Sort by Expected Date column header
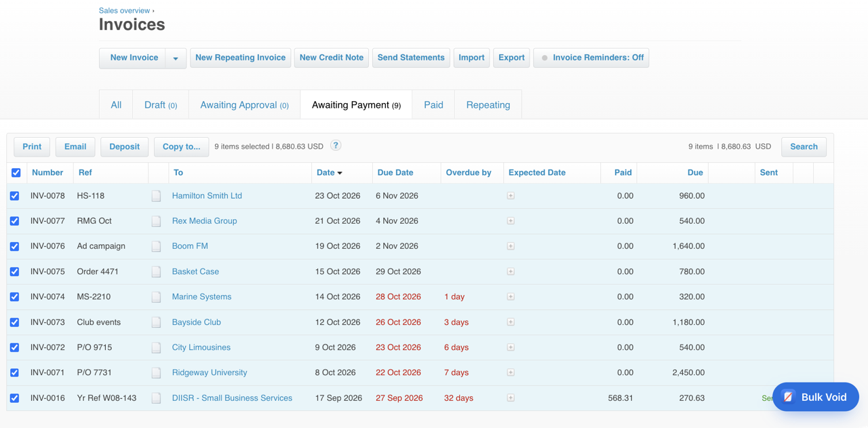The height and width of the screenshot is (428, 868). pyautogui.click(x=537, y=172)
